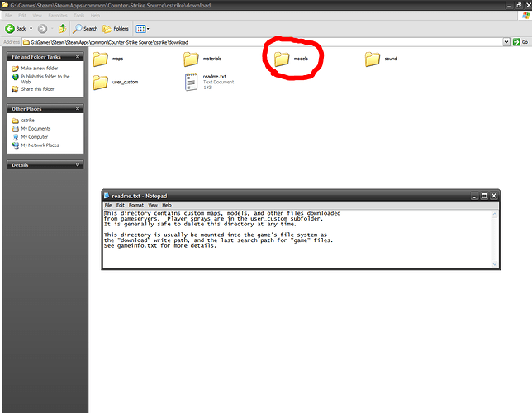Select the sound folder
This screenshot has height=413, width=532.
click(x=381, y=59)
